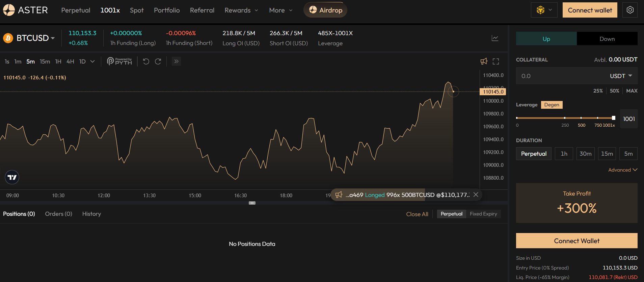
Task: Click Close All positions link
Action: click(417, 214)
